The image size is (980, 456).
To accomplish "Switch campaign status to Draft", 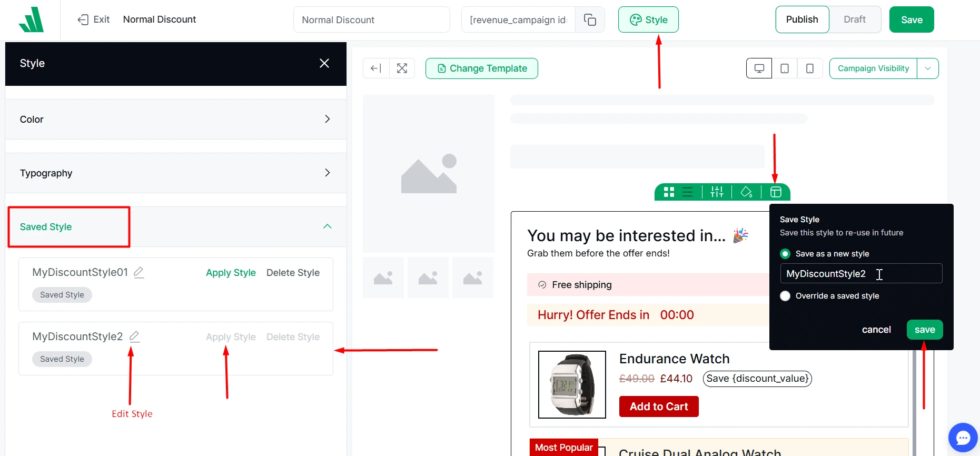I will 854,19.
